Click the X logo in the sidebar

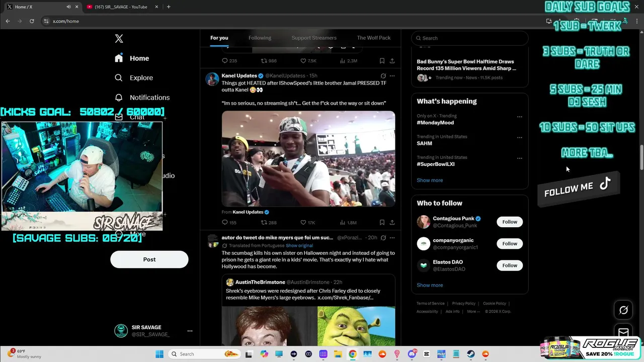point(119,39)
